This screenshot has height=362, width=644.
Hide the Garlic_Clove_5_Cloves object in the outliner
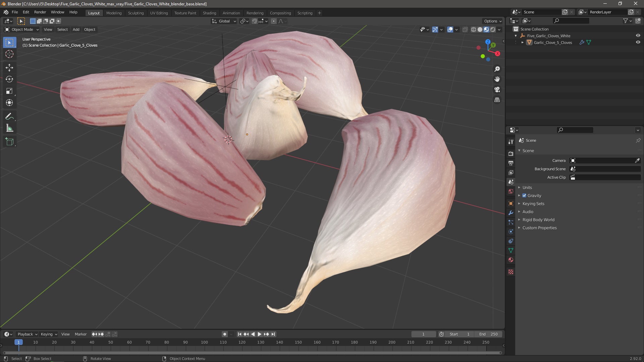(638, 43)
